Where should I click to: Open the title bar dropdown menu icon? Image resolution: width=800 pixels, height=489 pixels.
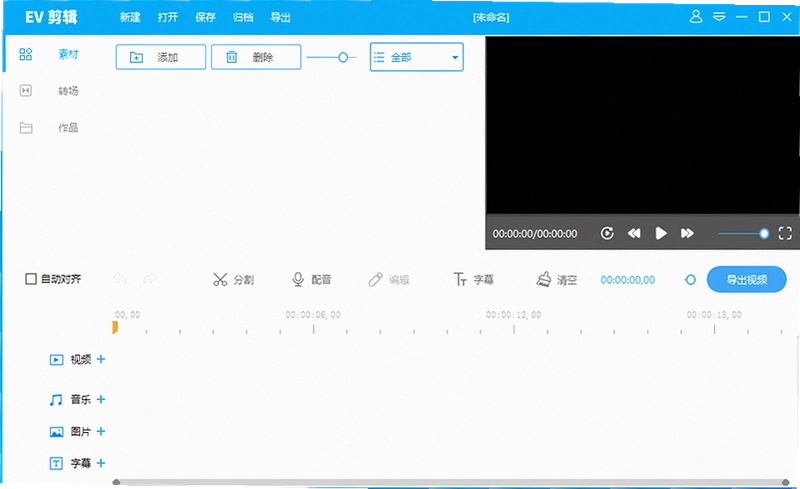719,17
